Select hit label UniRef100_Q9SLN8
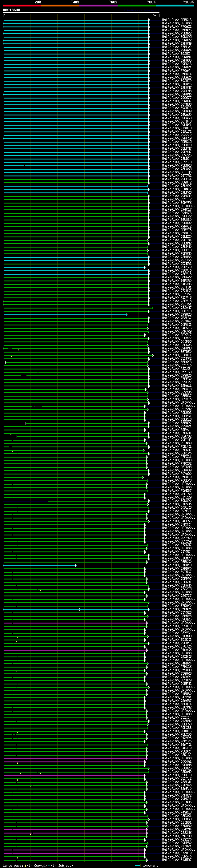This screenshot has height=868, width=197. pyautogui.click(x=176, y=91)
